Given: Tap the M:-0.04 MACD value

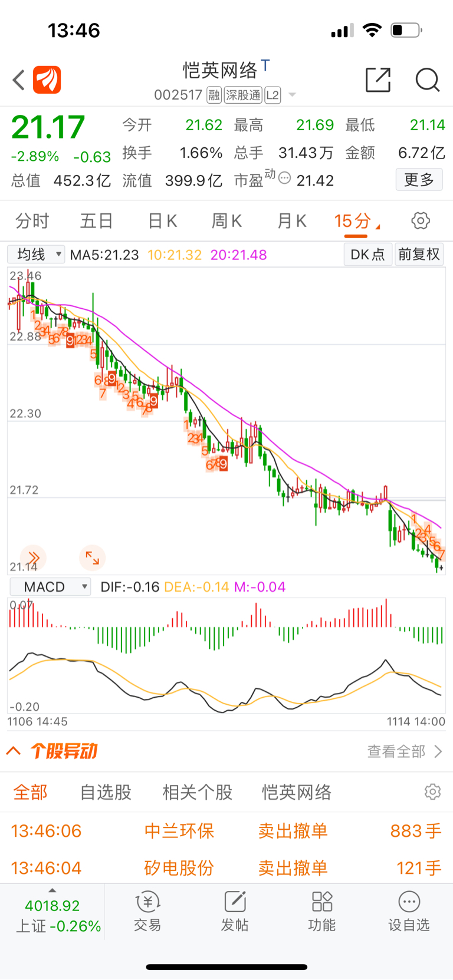Looking at the screenshot, I should 260,587.
